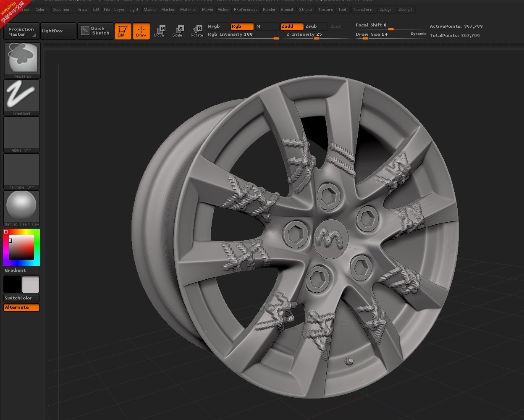Select the MaskPen brush thumbnail
This screenshot has height=420, width=524.
click(22, 60)
